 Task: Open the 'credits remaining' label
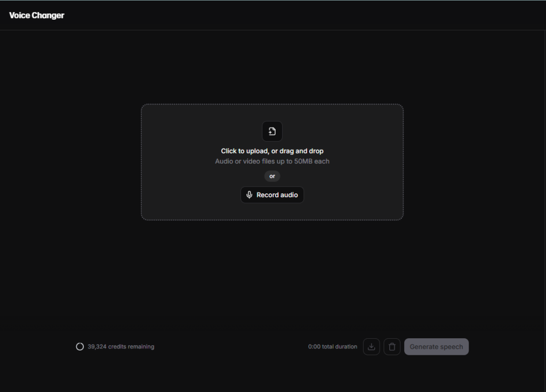pyautogui.click(x=131, y=347)
